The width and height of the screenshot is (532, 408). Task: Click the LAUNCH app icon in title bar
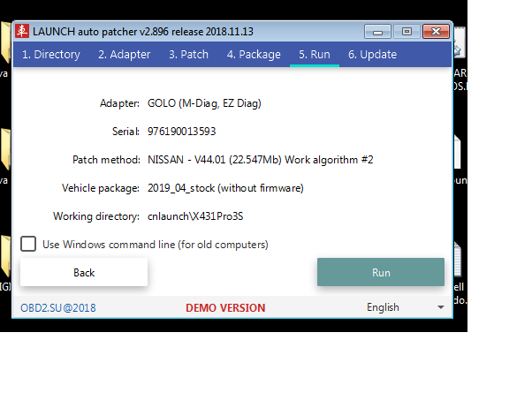(23, 32)
